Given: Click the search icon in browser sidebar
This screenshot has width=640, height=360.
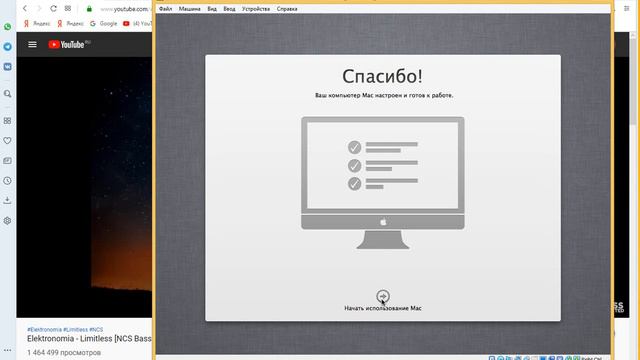Looking at the screenshot, I should pos(7,94).
